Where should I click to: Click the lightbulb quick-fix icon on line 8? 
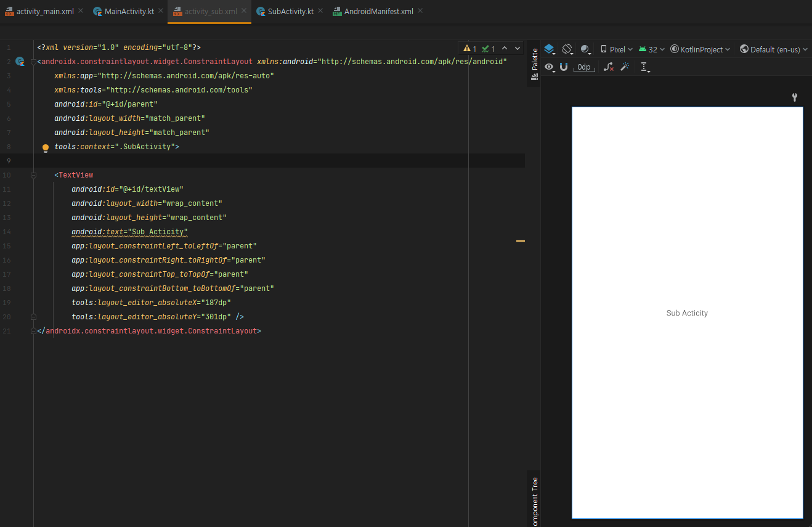[x=45, y=148]
